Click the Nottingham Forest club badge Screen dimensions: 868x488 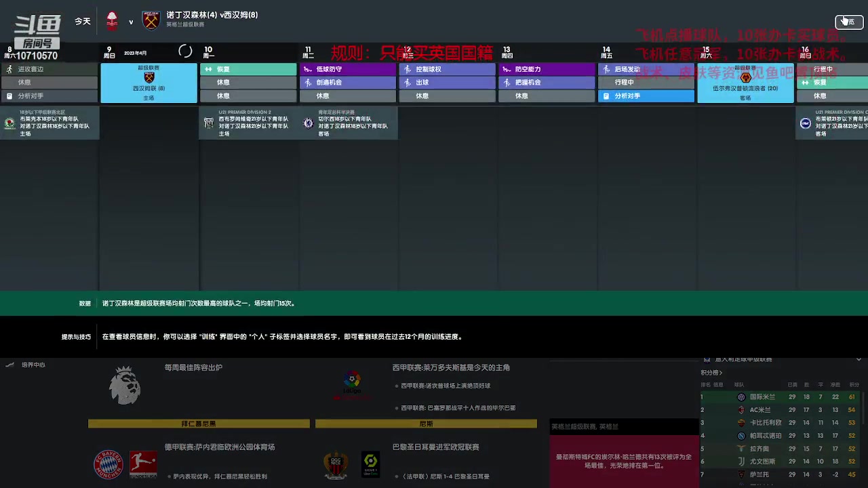[x=113, y=21]
